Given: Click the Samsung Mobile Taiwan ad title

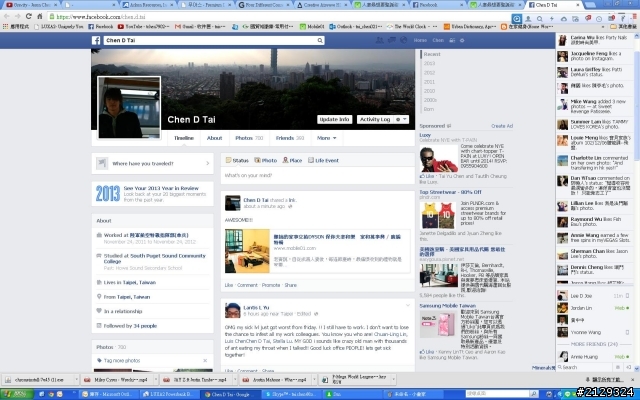Looking at the screenshot, I should (448, 306).
